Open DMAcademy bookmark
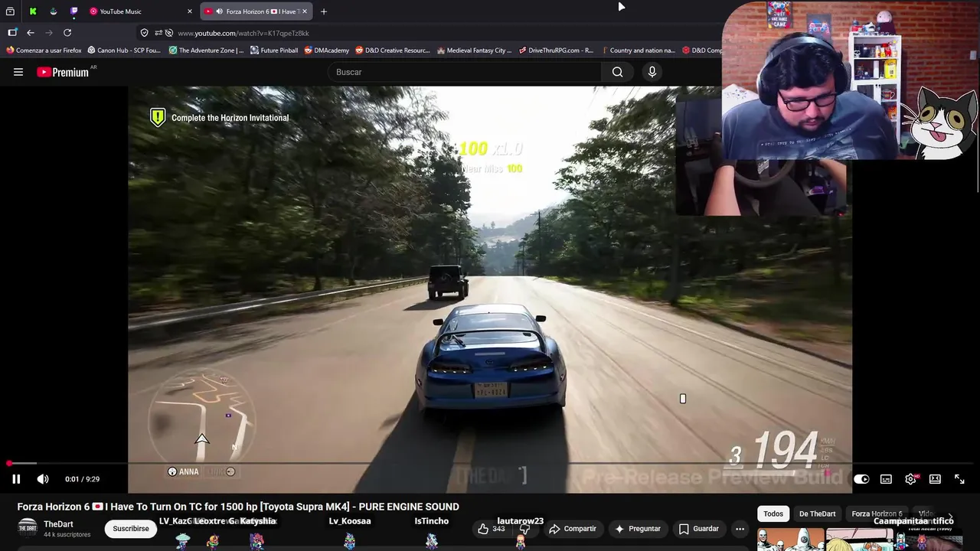Image resolution: width=980 pixels, height=551 pixels. (x=327, y=51)
